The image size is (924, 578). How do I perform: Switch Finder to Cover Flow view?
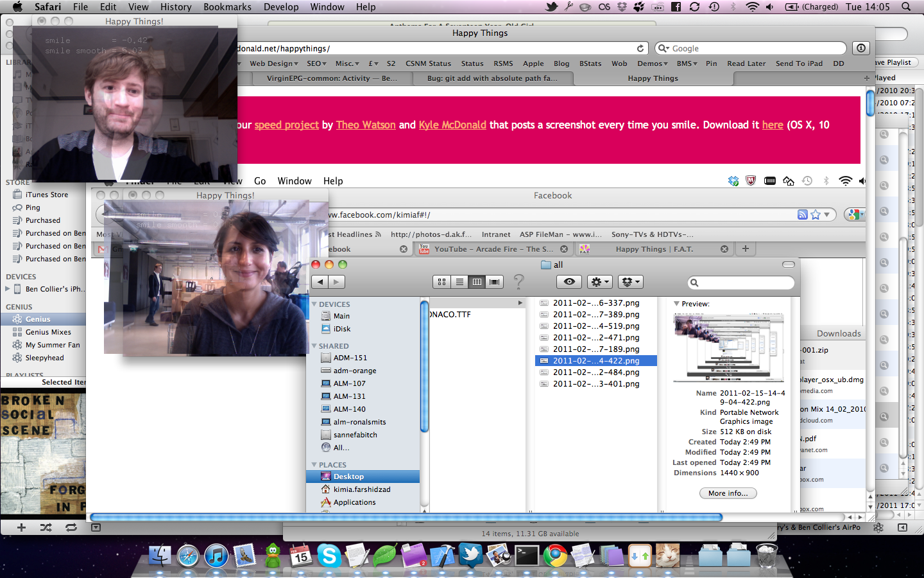click(x=494, y=282)
